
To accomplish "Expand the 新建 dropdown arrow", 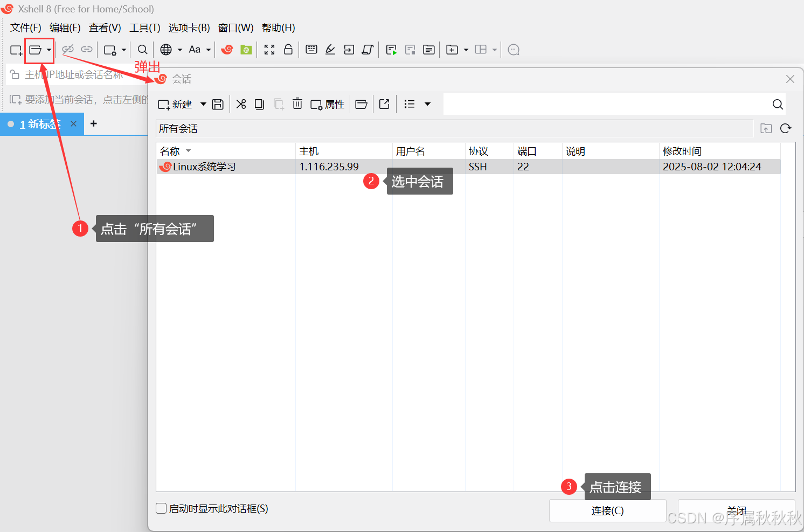I will 203,104.
